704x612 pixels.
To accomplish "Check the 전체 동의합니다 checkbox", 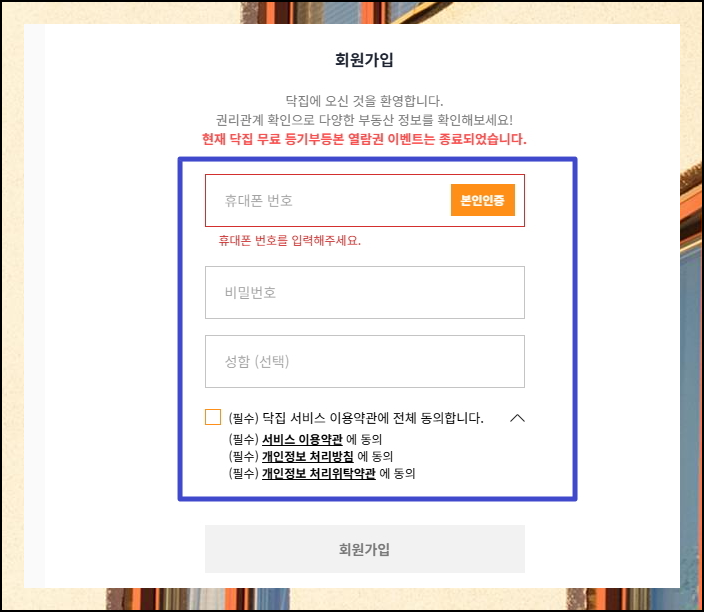I will (x=213, y=417).
